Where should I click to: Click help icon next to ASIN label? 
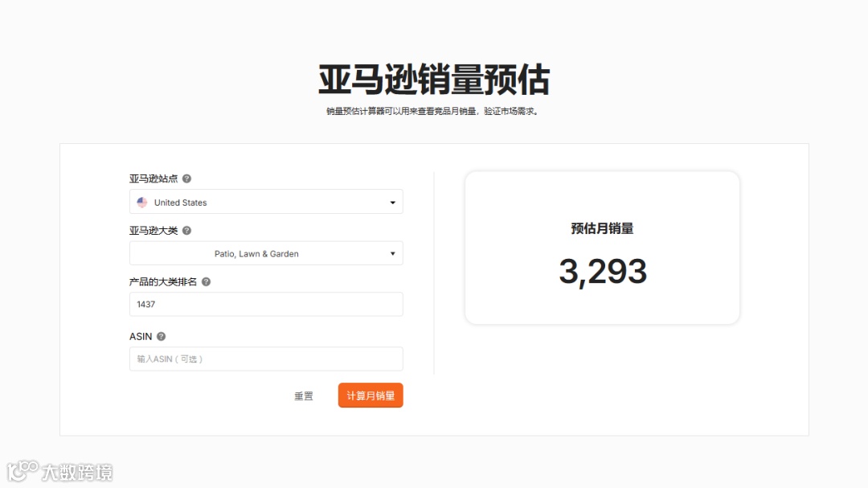[x=161, y=336]
